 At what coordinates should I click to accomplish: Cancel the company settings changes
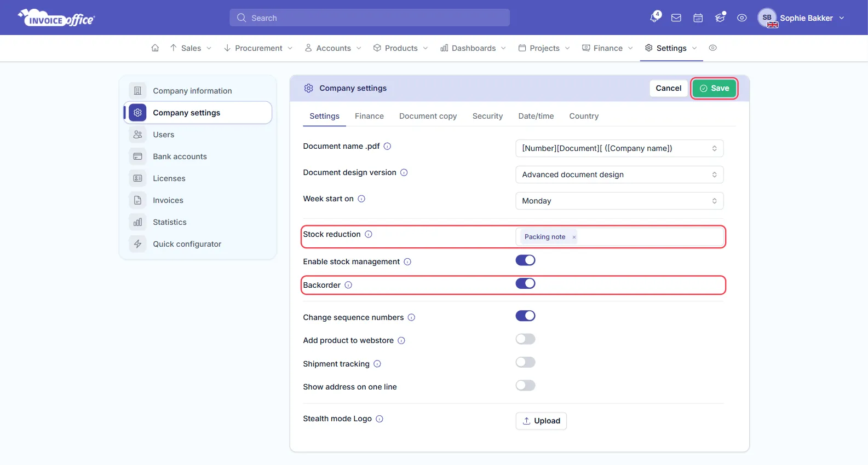point(669,88)
